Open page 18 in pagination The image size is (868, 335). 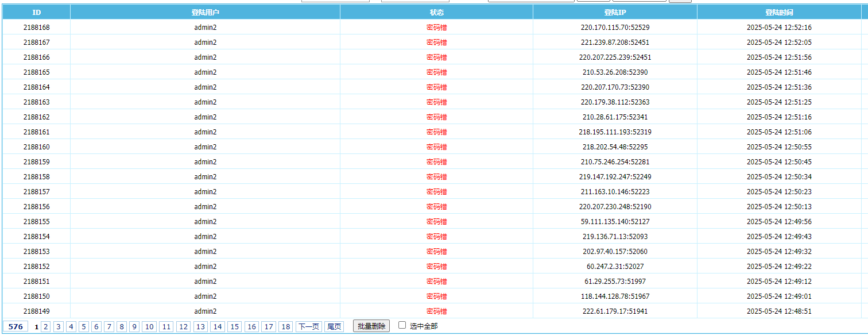coord(285,326)
